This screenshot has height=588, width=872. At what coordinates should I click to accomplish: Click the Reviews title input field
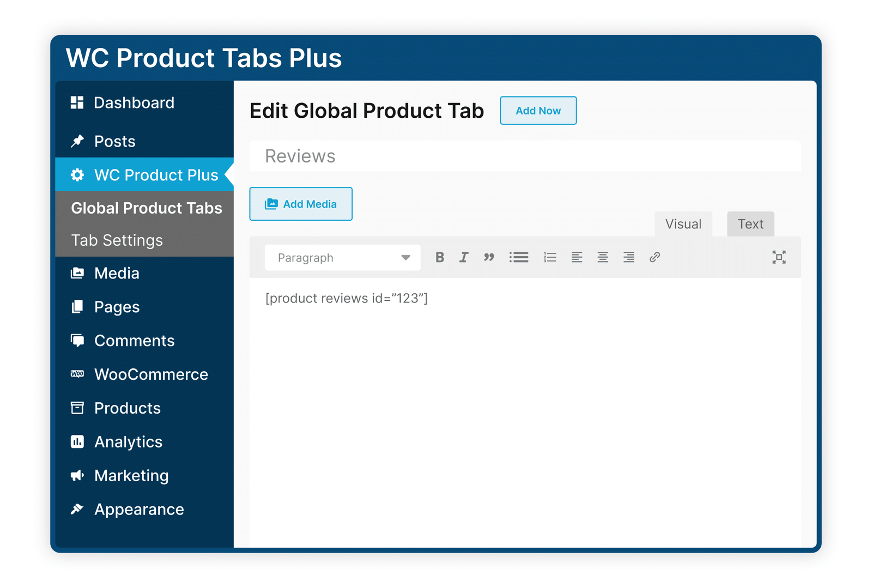click(x=525, y=156)
